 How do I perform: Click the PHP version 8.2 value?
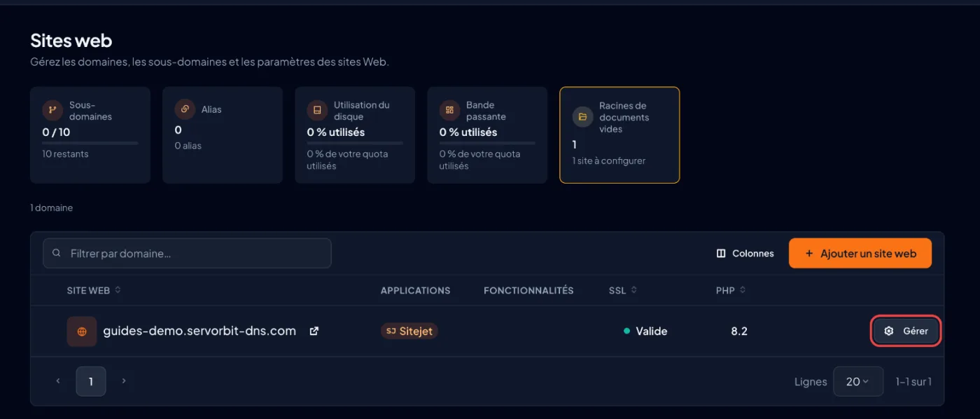(739, 331)
